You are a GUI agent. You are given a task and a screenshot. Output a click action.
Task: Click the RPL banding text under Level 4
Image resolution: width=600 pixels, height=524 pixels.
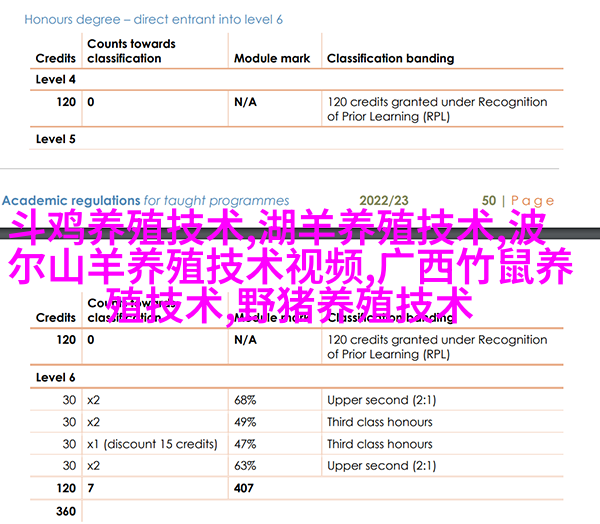(437, 109)
